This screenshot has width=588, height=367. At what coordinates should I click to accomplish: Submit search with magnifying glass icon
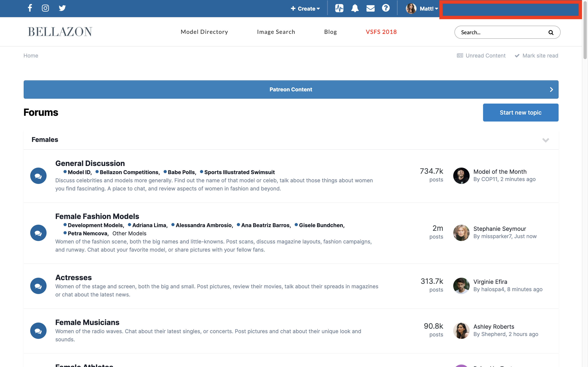tap(551, 33)
